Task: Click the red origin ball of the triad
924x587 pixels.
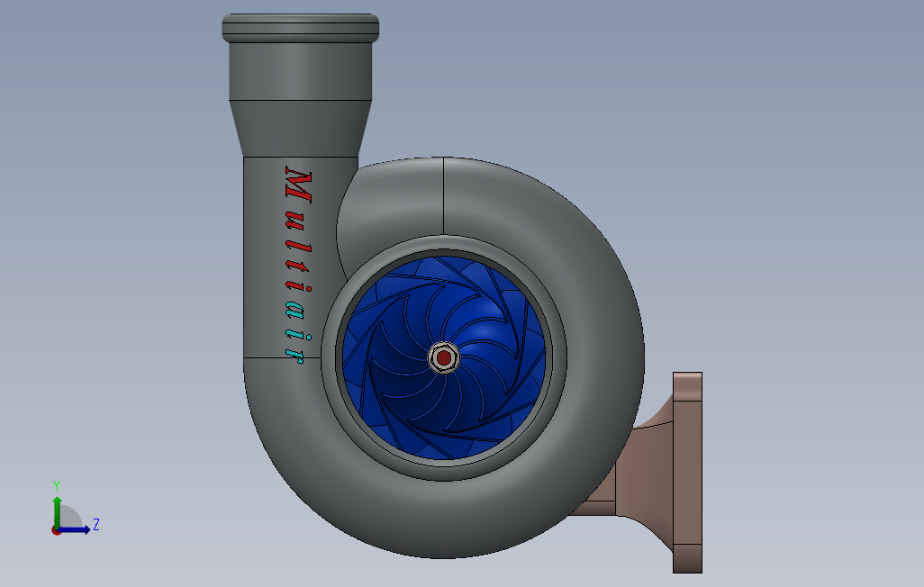Action: click(x=56, y=531)
